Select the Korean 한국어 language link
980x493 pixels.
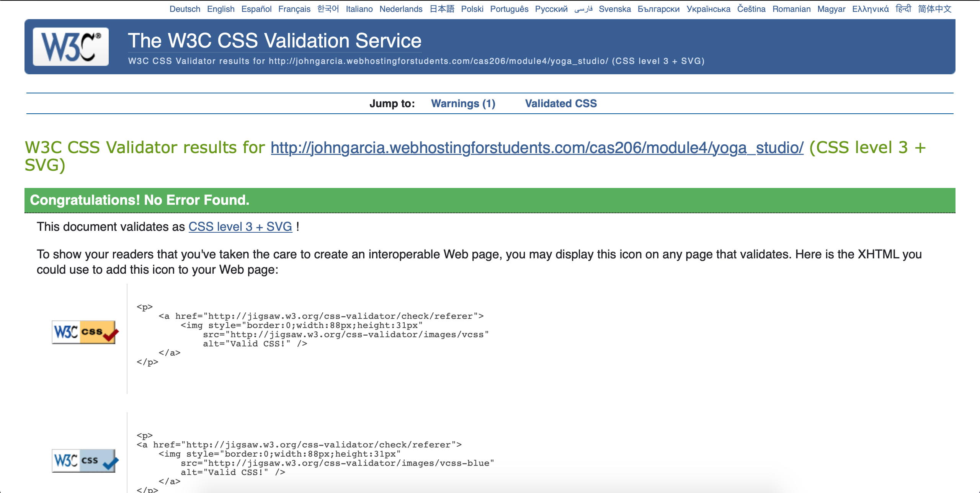(x=328, y=9)
